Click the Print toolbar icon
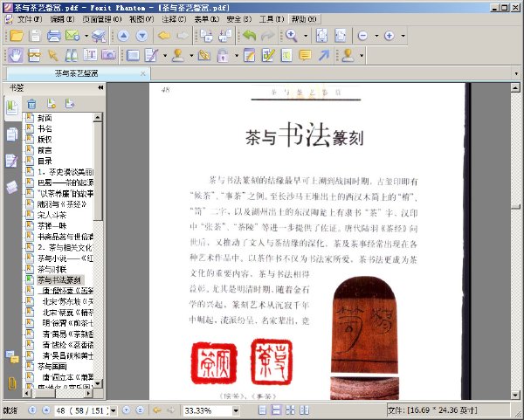 (53, 36)
